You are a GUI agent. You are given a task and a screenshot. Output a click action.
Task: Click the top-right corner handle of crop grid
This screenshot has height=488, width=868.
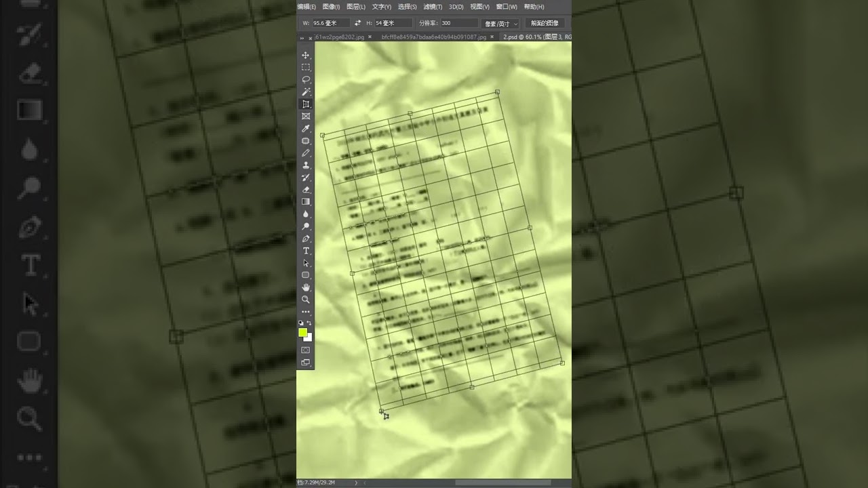tap(497, 91)
